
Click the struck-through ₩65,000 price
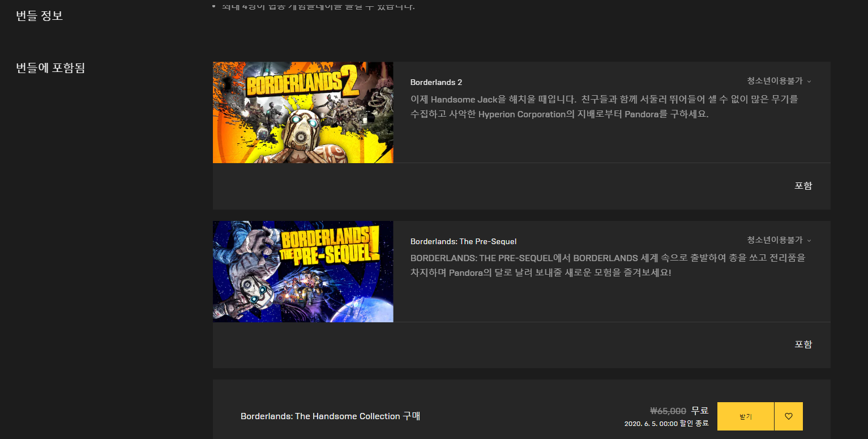(668, 411)
